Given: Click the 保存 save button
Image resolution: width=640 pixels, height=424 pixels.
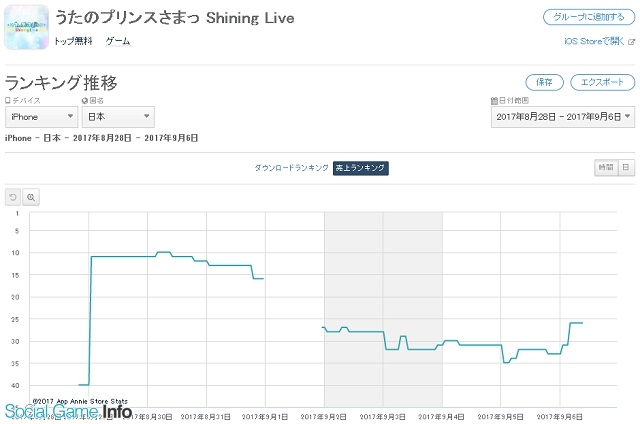Looking at the screenshot, I should coord(544,82).
